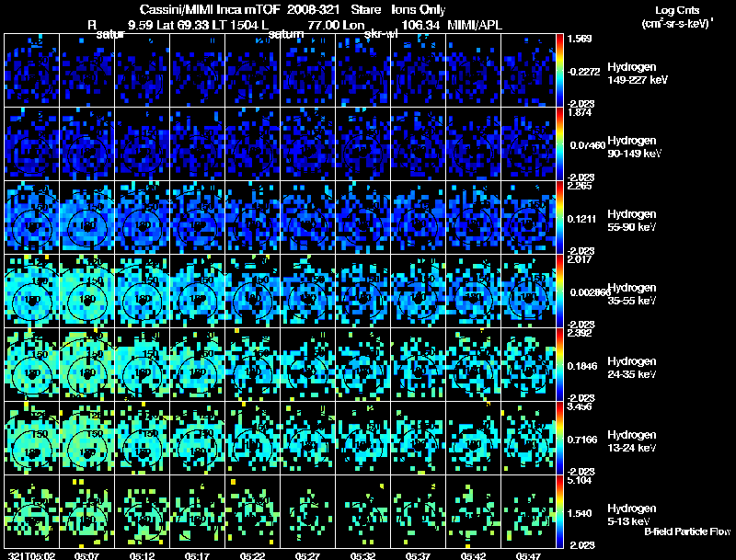Select the 35-55 keV image panel at 05:17
Viewport: 736px width, 560px height.
pos(198,291)
